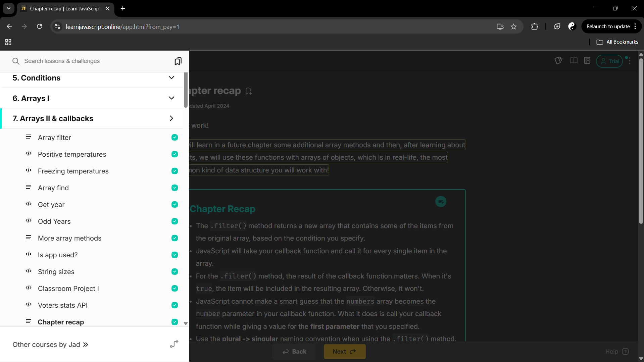
Task: Open the learning path icon near Other courses
Action: coord(174,344)
